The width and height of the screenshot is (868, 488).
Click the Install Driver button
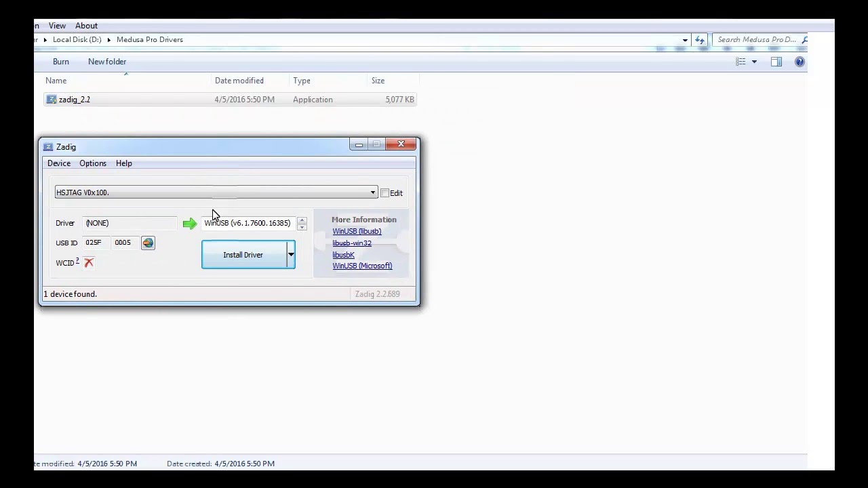243,255
